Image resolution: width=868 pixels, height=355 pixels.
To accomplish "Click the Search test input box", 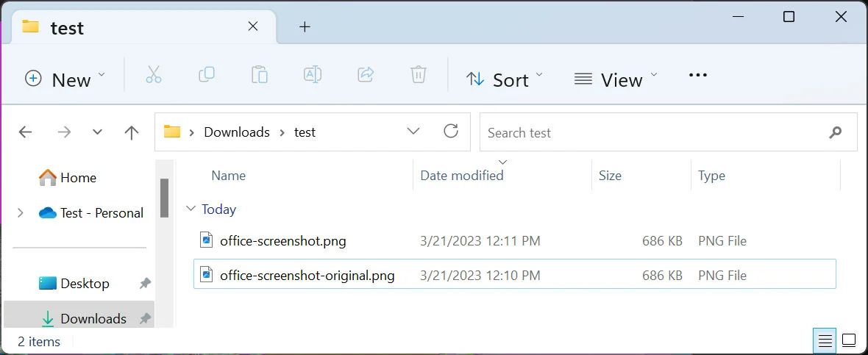I will tap(655, 132).
